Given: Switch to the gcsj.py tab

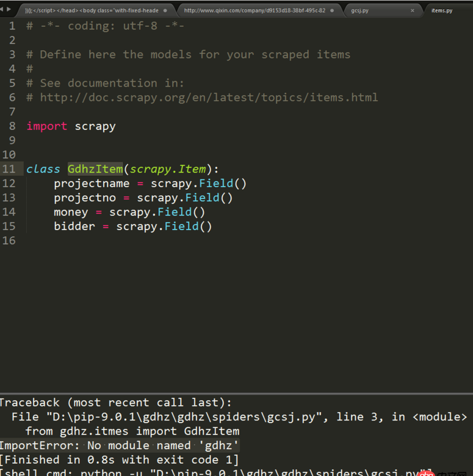Looking at the screenshot, I should [x=359, y=10].
